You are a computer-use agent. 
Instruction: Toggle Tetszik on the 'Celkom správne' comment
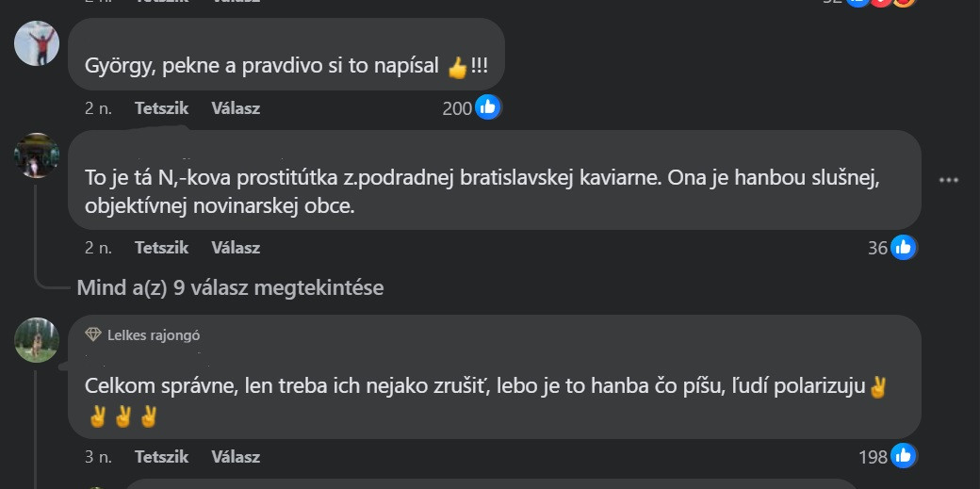(x=161, y=457)
